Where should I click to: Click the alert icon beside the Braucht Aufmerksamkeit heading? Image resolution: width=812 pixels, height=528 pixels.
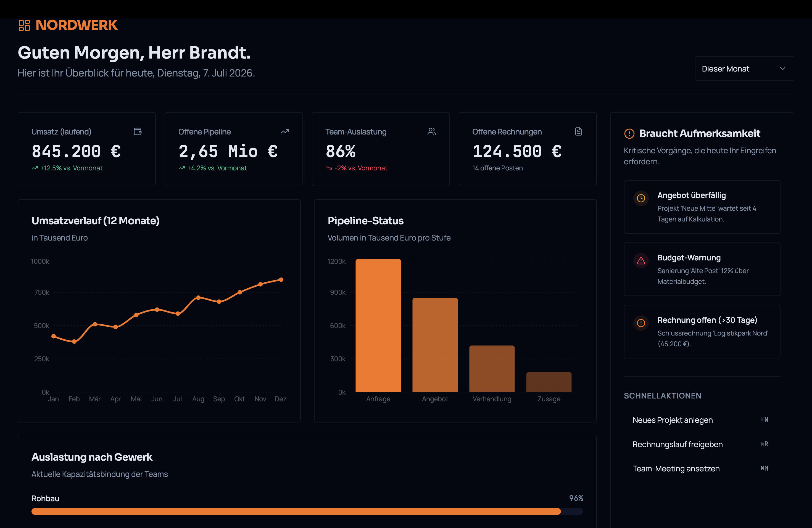[629, 133]
